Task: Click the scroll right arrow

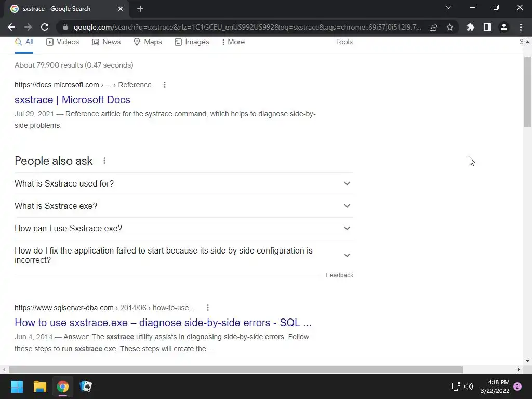Action: (x=519, y=369)
